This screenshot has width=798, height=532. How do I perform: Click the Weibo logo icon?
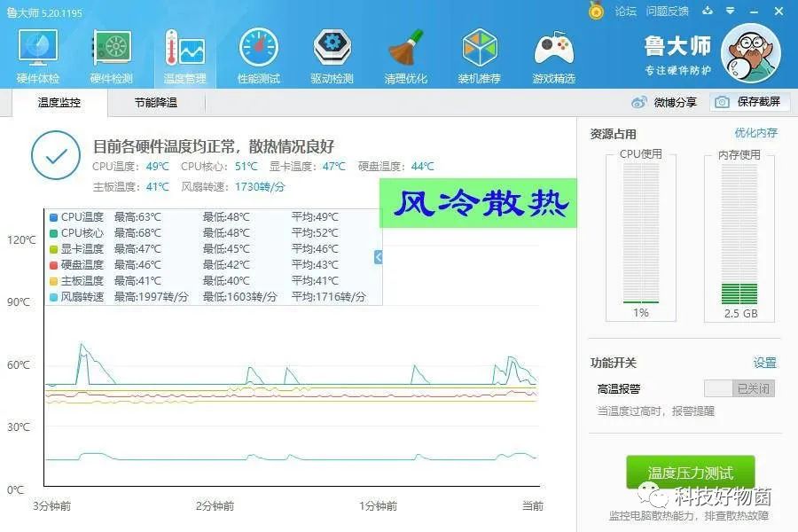point(638,102)
